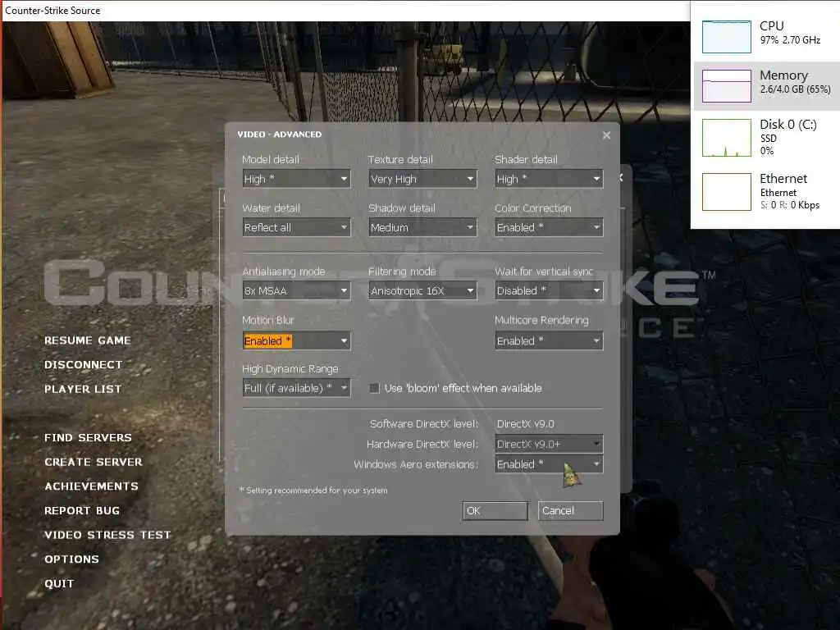
Task: Toggle the Use 'bloom' effect checkbox
Action: [374, 388]
